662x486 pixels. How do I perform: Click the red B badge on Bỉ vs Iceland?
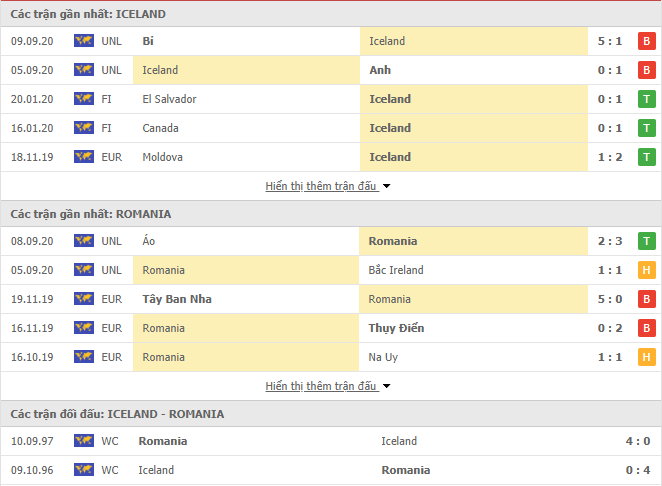(x=646, y=41)
